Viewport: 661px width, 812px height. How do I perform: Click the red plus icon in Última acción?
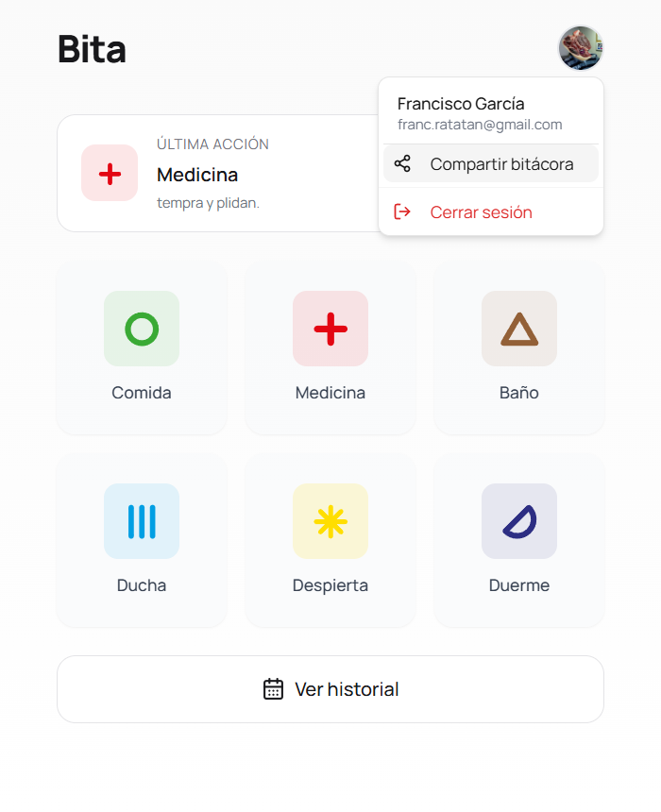(x=110, y=174)
